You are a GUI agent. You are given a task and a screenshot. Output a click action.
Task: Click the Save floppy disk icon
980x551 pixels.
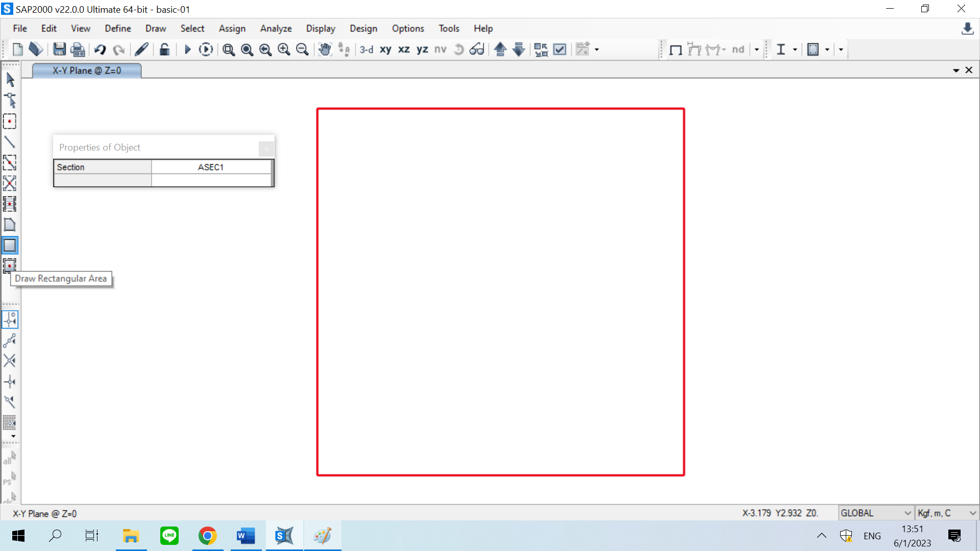(59, 49)
